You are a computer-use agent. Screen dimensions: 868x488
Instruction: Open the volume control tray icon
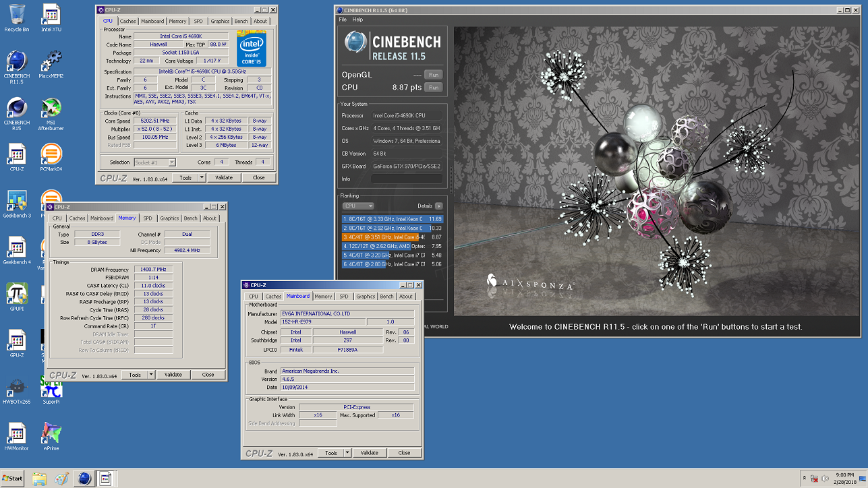[x=825, y=479]
